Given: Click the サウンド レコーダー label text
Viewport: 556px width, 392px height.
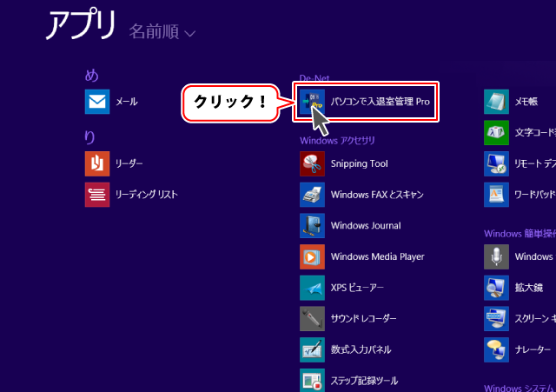Looking at the screenshot, I should point(363,319).
